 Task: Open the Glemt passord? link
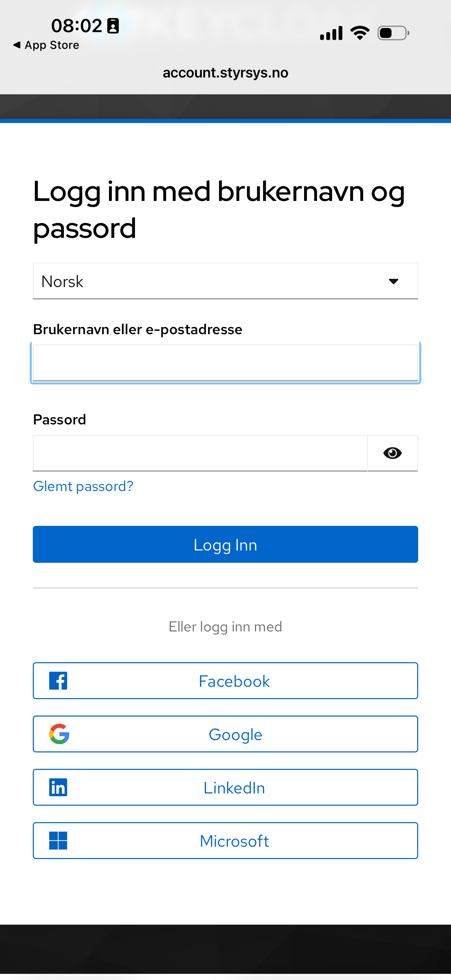pyautogui.click(x=83, y=486)
